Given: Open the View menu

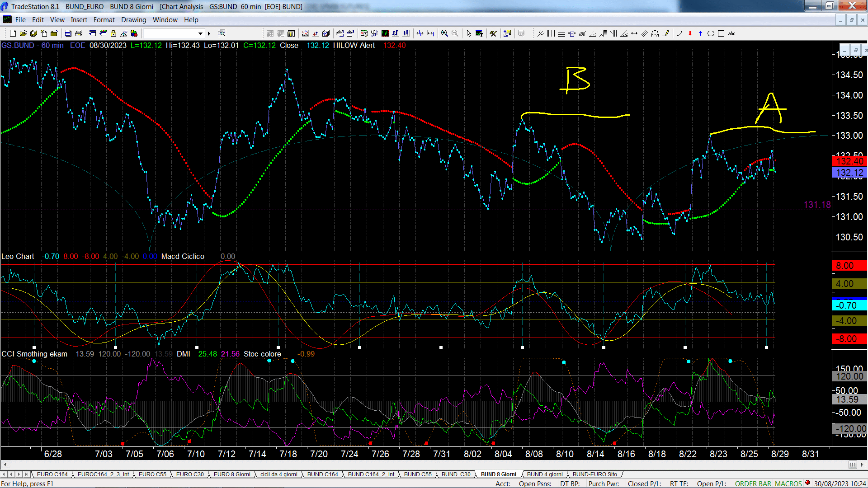Looking at the screenshot, I should point(57,20).
